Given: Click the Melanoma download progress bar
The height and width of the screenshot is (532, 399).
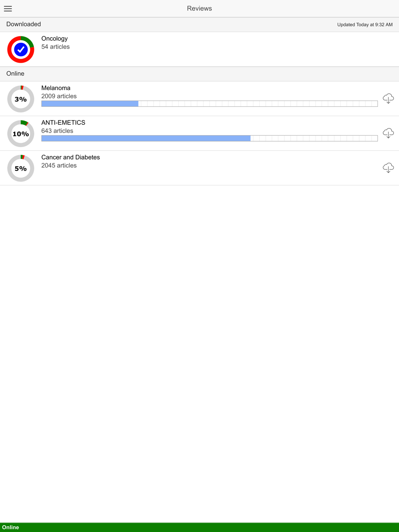Looking at the screenshot, I should [209, 104].
